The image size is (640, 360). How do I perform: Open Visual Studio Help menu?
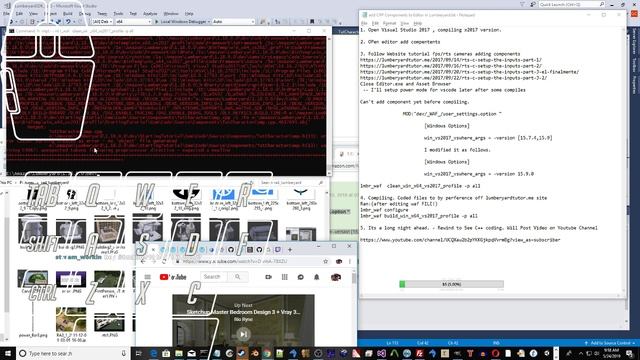click(x=189, y=13)
